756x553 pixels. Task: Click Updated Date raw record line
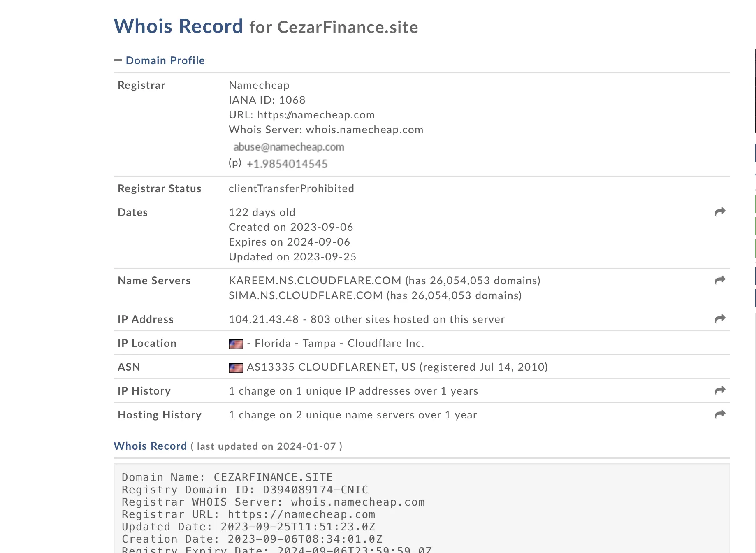point(248,527)
